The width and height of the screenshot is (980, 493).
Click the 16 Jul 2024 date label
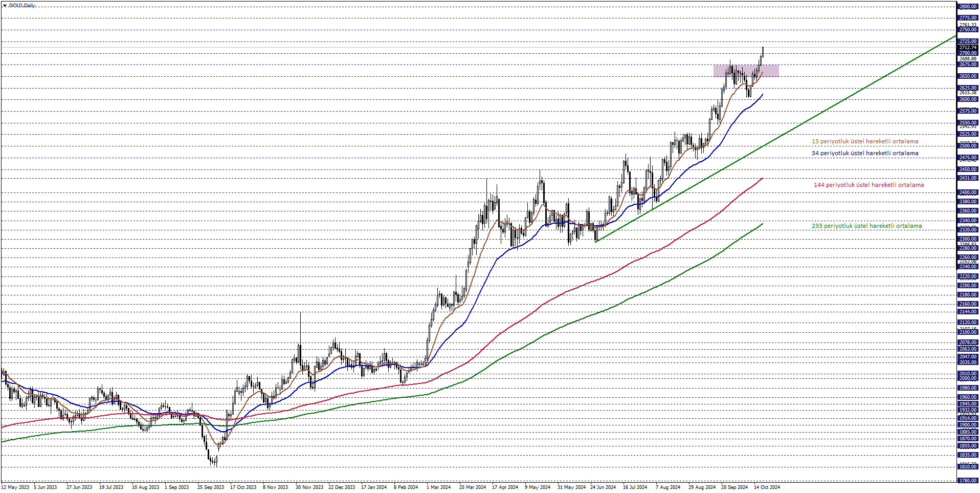pyautogui.click(x=635, y=487)
